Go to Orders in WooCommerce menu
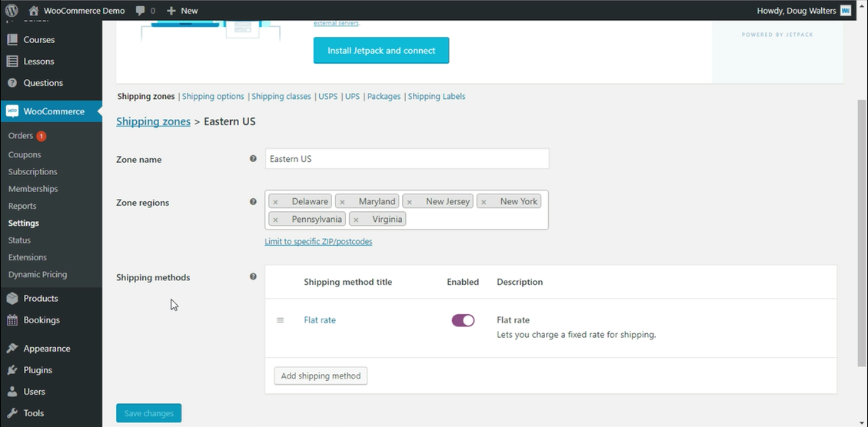 point(21,135)
